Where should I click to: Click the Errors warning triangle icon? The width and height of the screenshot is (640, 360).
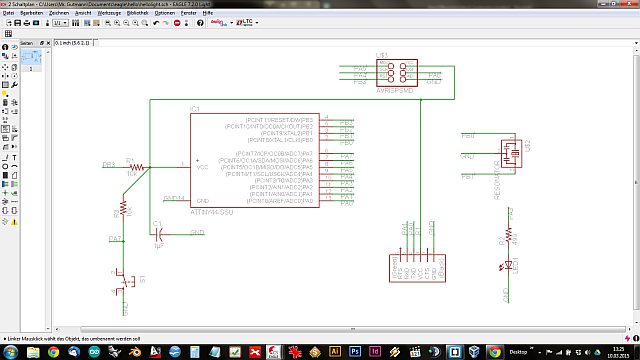(x=14, y=222)
